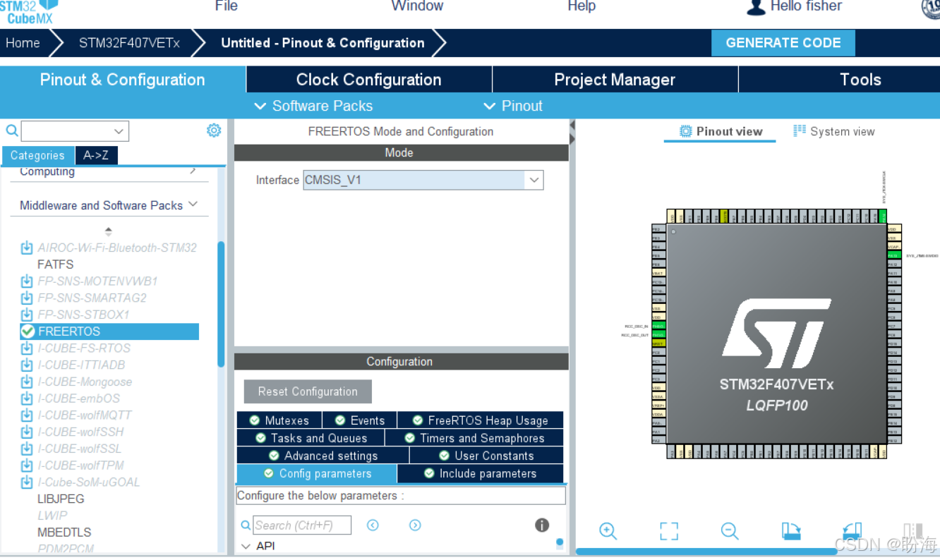The height and width of the screenshot is (560, 940).
Task: Collapse the API parameter group
Action: tap(246, 546)
